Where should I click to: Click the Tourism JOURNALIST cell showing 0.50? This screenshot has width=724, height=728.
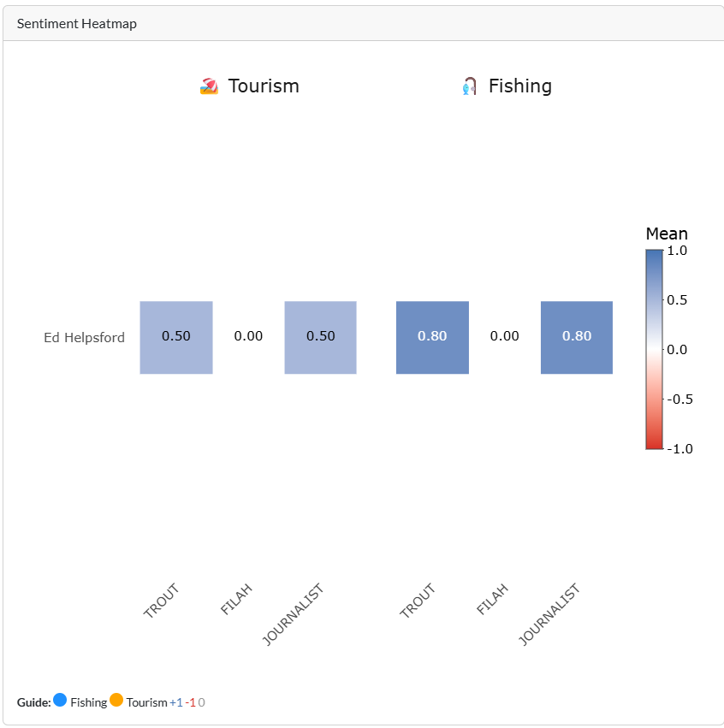320,337
